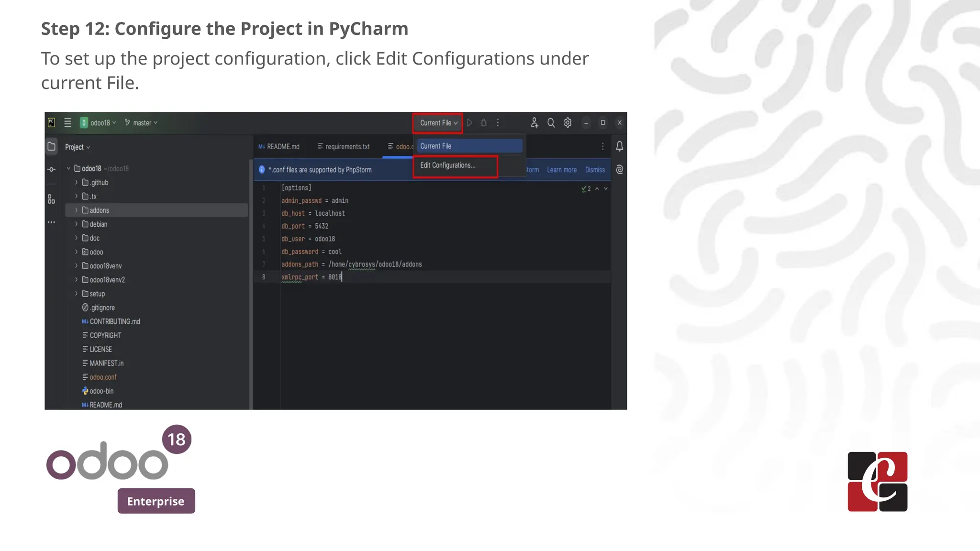Dismiss the PhpStorm notification banner

coord(595,170)
